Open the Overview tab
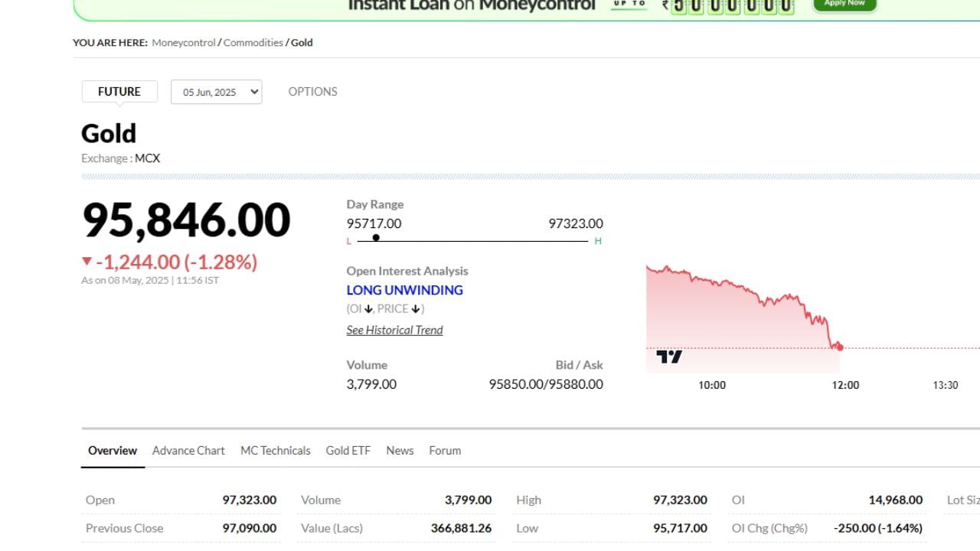The height and width of the screenshot is (551, 980). (x=113, y=450)
